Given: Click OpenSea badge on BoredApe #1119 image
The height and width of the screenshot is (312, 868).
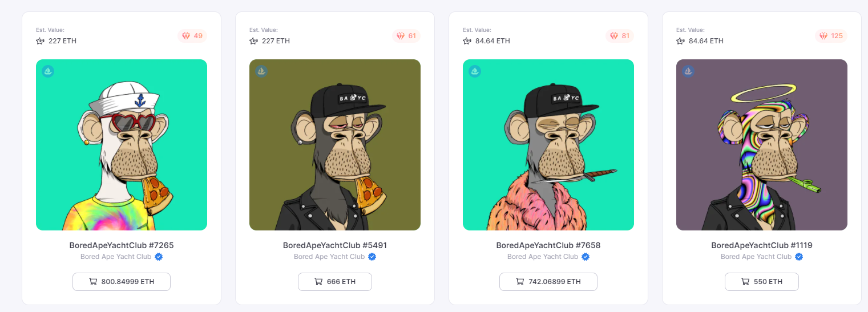Looking at the screenshot, I should coord(688,71).
